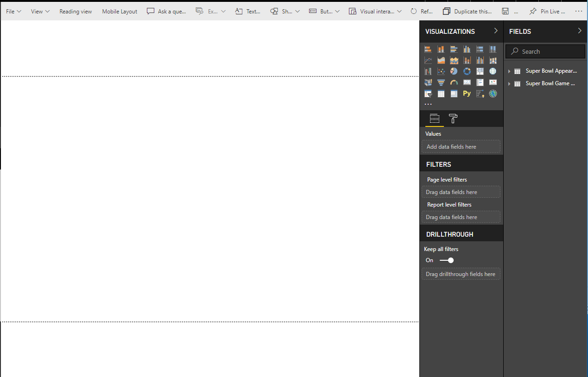This screenshot has height=377, width=588.
Task: Select the card (123) visualization
Action: click(467, 82)
